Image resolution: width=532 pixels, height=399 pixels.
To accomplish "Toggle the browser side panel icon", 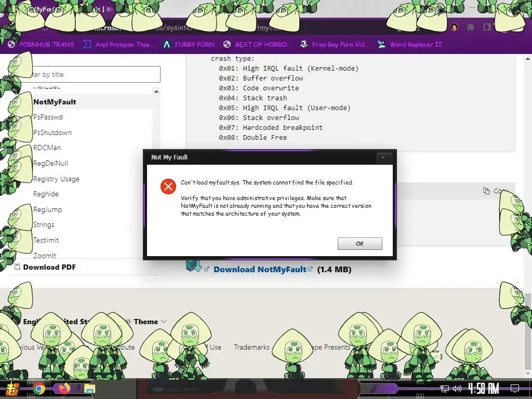I will [487, 27].
